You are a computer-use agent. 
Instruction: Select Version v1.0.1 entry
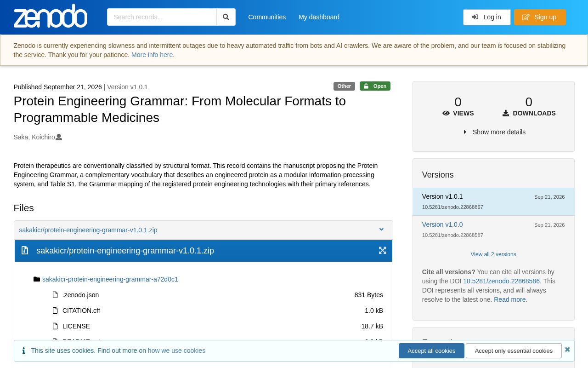pyautogui.click(x=493, y=201)
